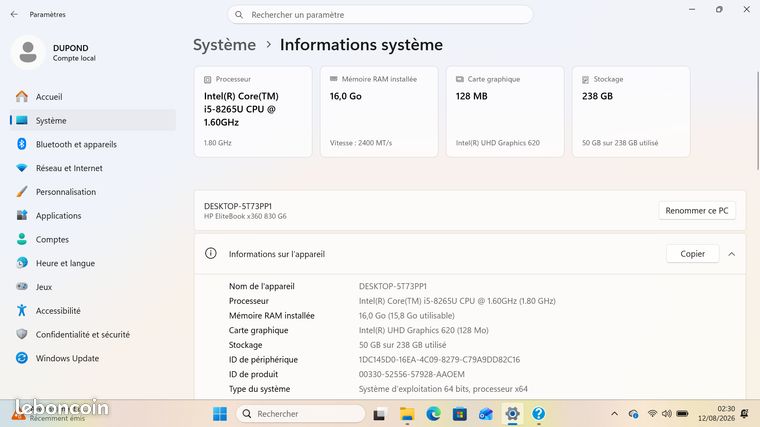Image resolution: width=760 pixels, height=427 pixels.
Task: Open Accessibilité settings page
Action: (58, 311)
